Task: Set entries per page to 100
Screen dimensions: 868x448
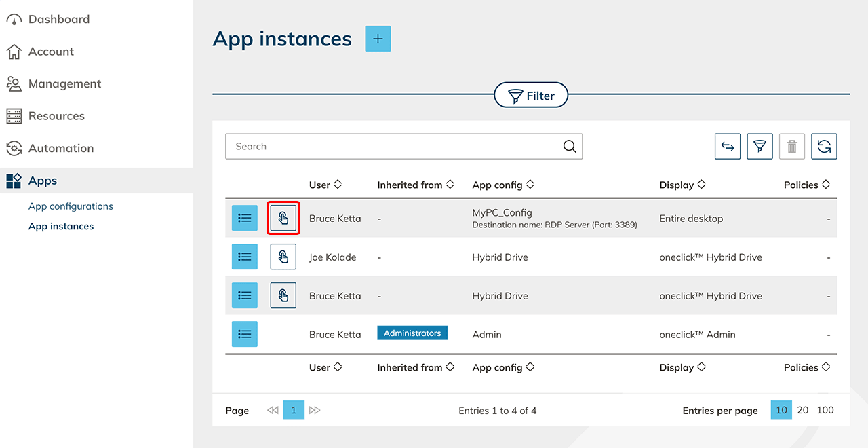Action: [825, 410]
